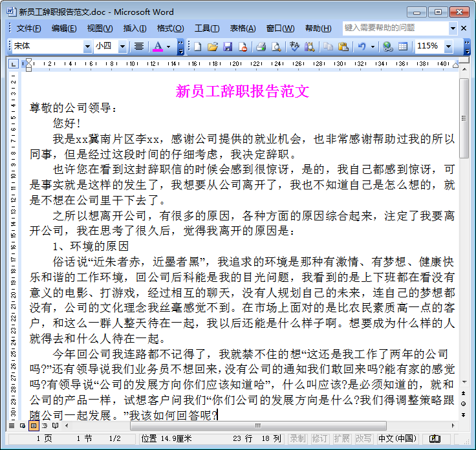476x450 pixels.
Task: Print the document using the printer icon
Action: point(261,47)
